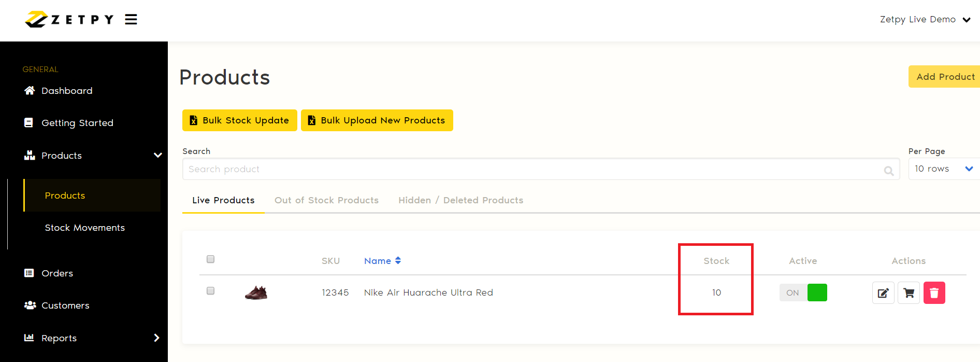Screen dimensions: 980x362
Task: Switch to Out of Stock Products tab
Action: [326, 200]
